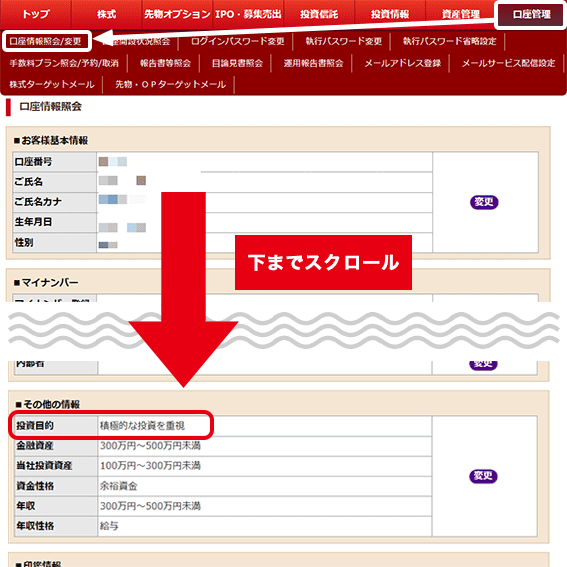Click 手数料プラン照会/予約/取消 link
The width and height of the screenshot is (567, 567).
[x=64, y=63]
